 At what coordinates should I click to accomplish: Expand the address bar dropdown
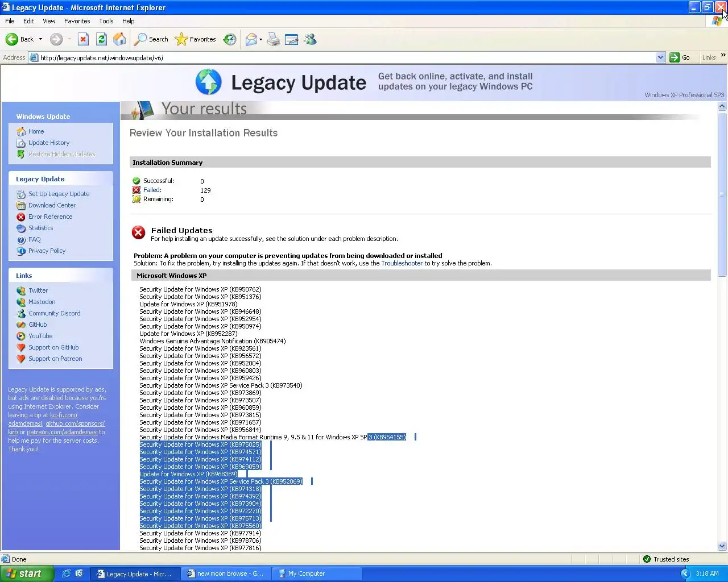[660, 57]
